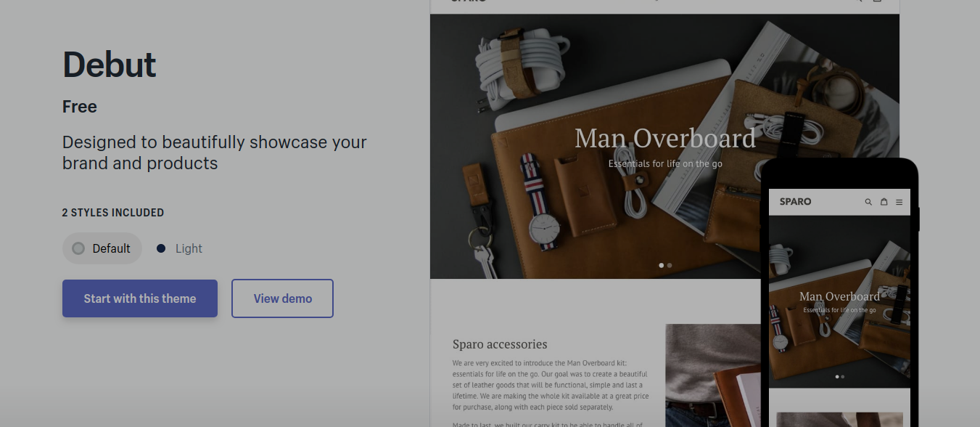This screenshot has width=980, height=427.
Task: Click the large 'Essentials for life on the go' subtitle in desktop preview
Action: click(x=665, y=164)
